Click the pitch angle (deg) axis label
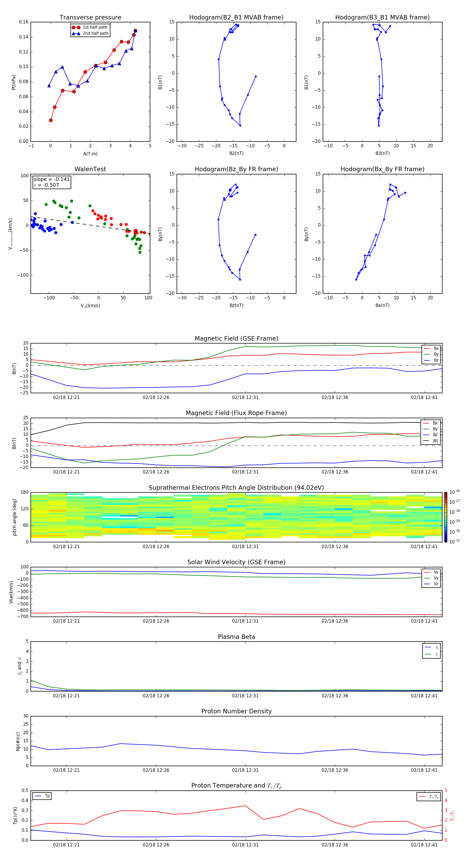The image size is (473, 868). (x=14, y=517)
